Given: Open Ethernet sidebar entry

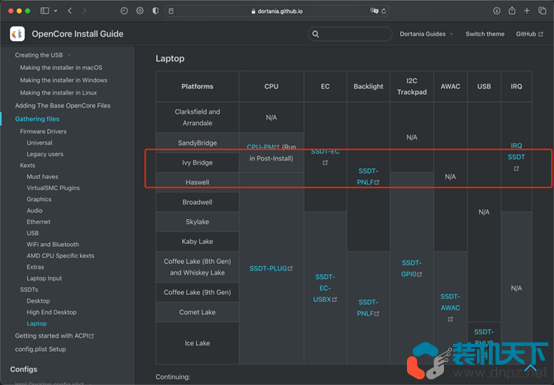Looking at the screenshot, I should [x=39, y=222].
